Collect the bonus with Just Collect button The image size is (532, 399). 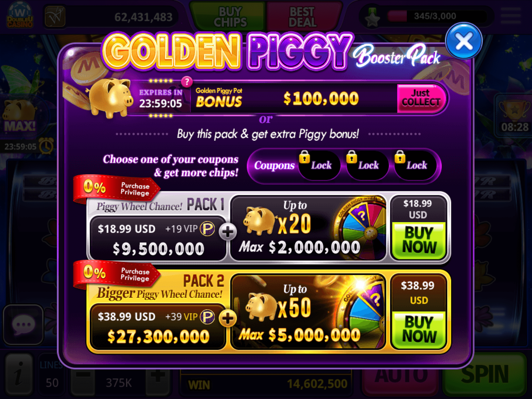click(421, 98)
